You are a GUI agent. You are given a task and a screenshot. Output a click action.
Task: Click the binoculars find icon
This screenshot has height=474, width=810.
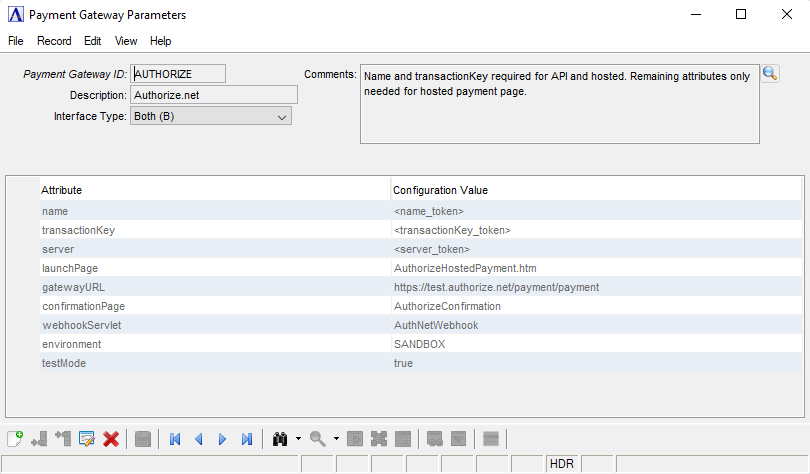tap(279, 439)
